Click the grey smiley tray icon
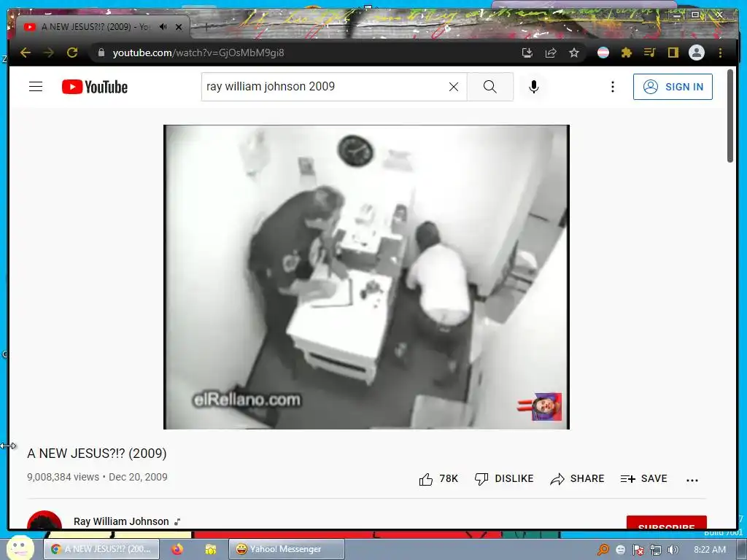The height and width of the screenshot is (560, 747). click(x=620, y=550)
